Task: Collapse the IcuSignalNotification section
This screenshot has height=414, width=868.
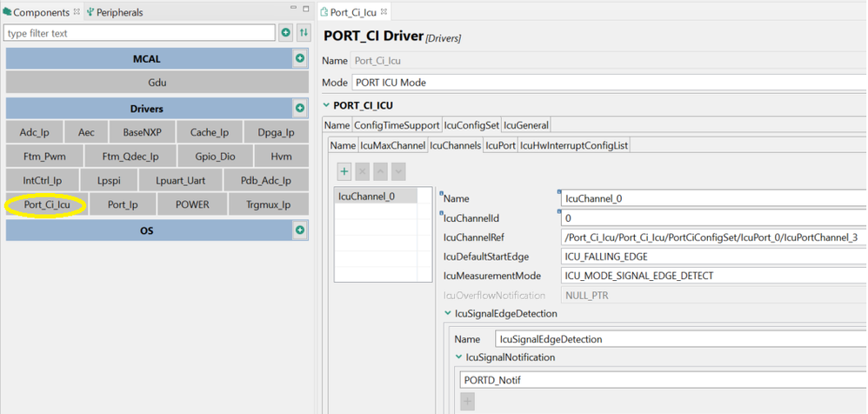Action: [459, 357]
